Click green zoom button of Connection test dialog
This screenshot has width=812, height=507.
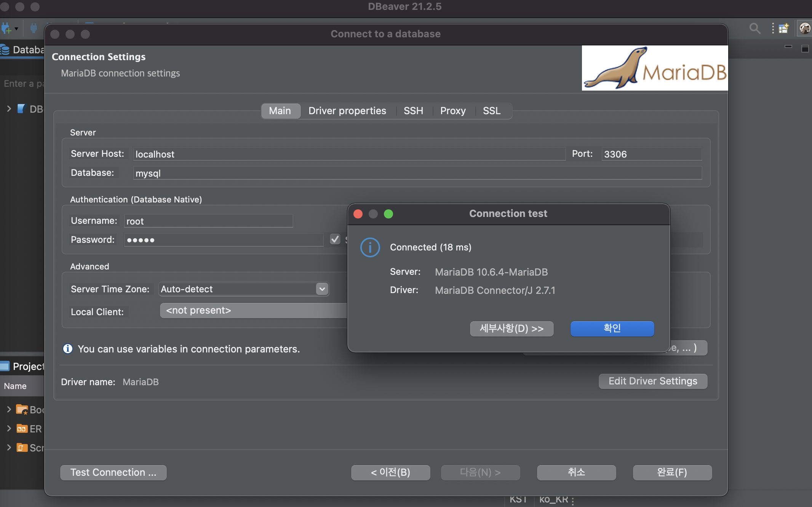coord(388,214)
